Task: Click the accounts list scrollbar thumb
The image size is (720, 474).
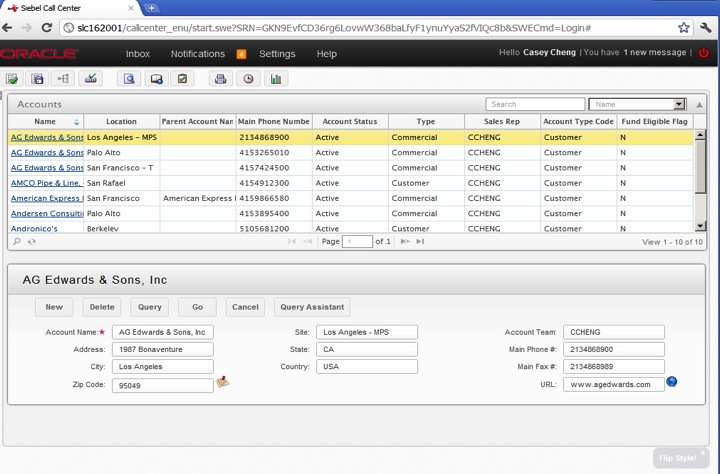Action: (x=700, y=166)
